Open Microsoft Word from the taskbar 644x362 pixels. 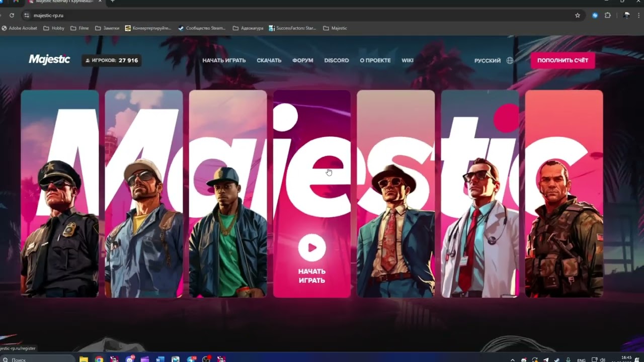tap(160, 359)
